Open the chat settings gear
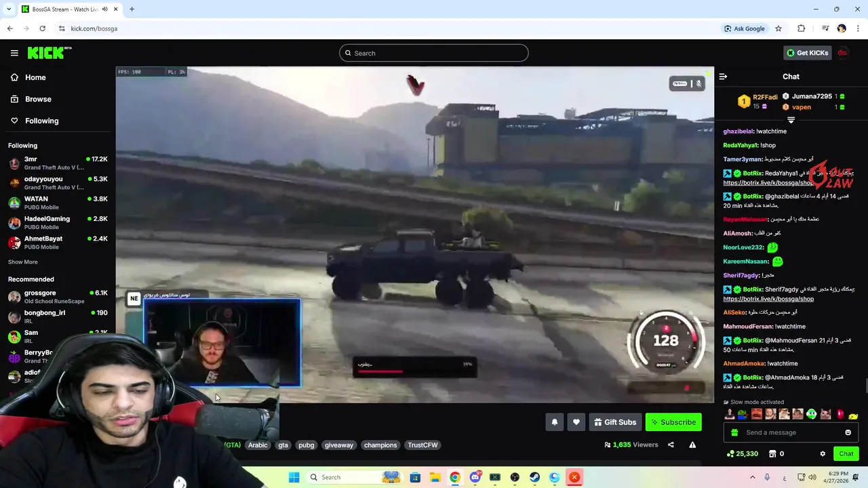The height and width of the screenshot is (488, 868). (x=823, y=454)
